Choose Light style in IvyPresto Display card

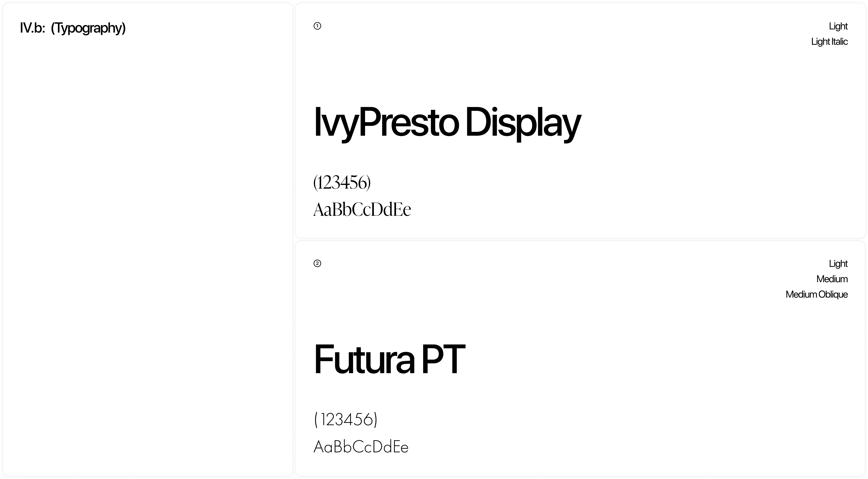coord(838,26)
